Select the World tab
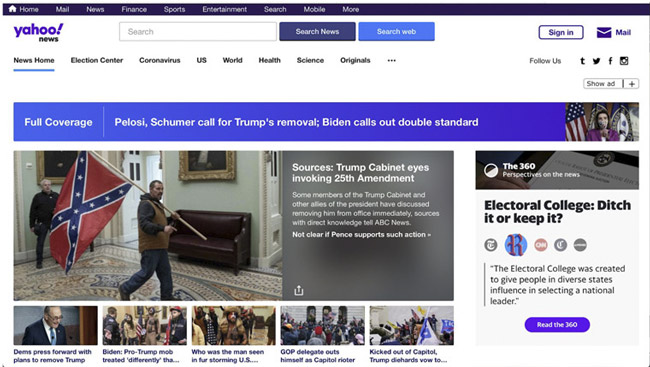This screenshot has height=367, width=650. pyautogui.click(x=232, y=61)
